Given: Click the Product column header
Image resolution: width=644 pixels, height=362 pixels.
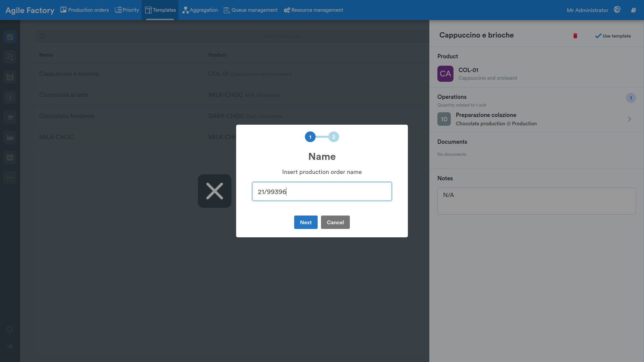Looking at the screenshot, I should 217,55.
